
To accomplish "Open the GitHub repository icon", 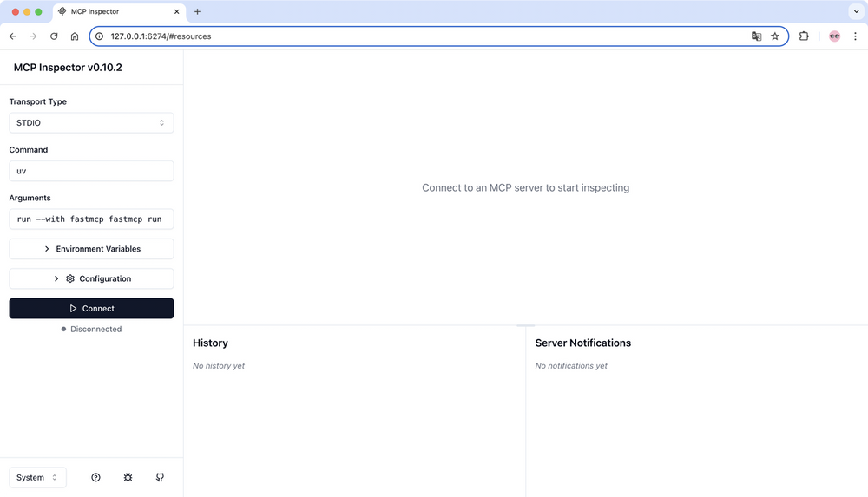I will click(160, 477).
